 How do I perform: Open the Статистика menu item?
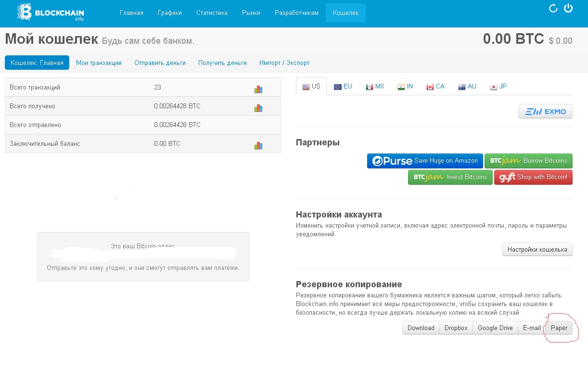tap(212, 13)
